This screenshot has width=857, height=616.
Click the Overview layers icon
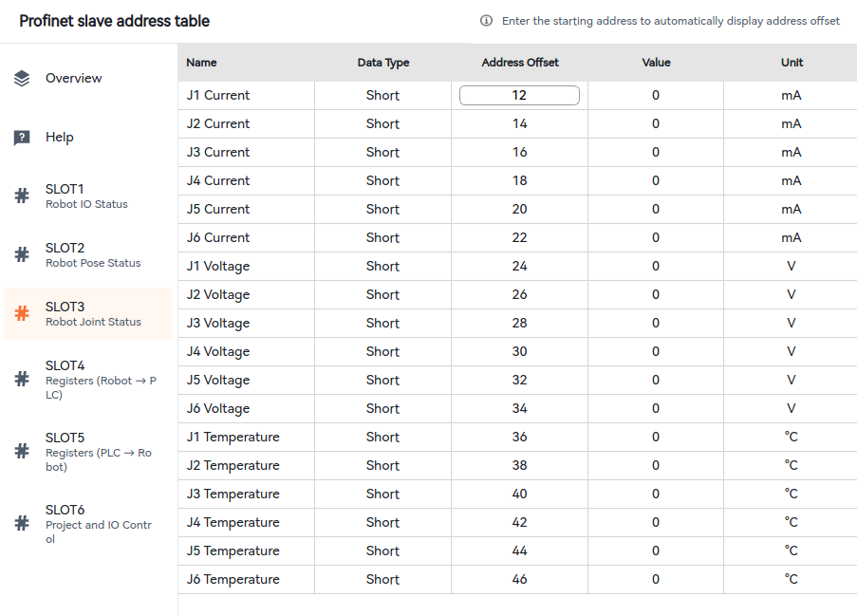coord(22,79)
